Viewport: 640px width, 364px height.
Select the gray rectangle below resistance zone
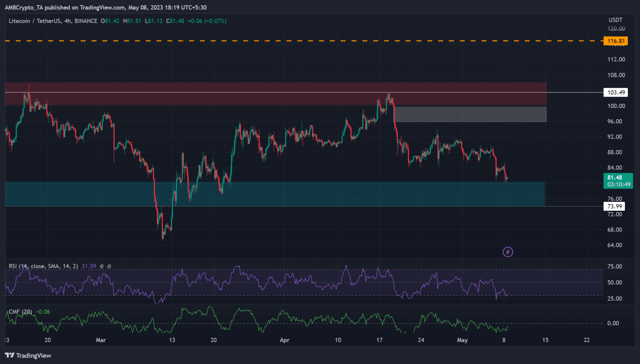click(470, 114)
